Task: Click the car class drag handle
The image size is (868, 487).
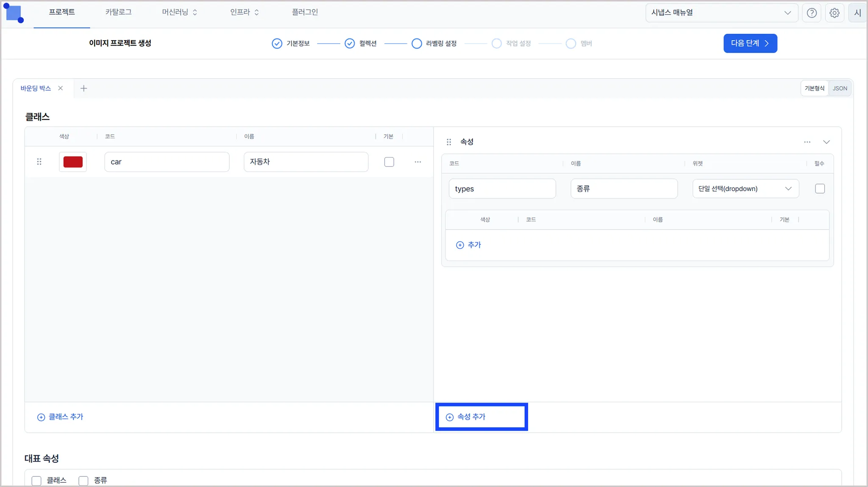Action: pyautogui.click(x=39, y=162)
